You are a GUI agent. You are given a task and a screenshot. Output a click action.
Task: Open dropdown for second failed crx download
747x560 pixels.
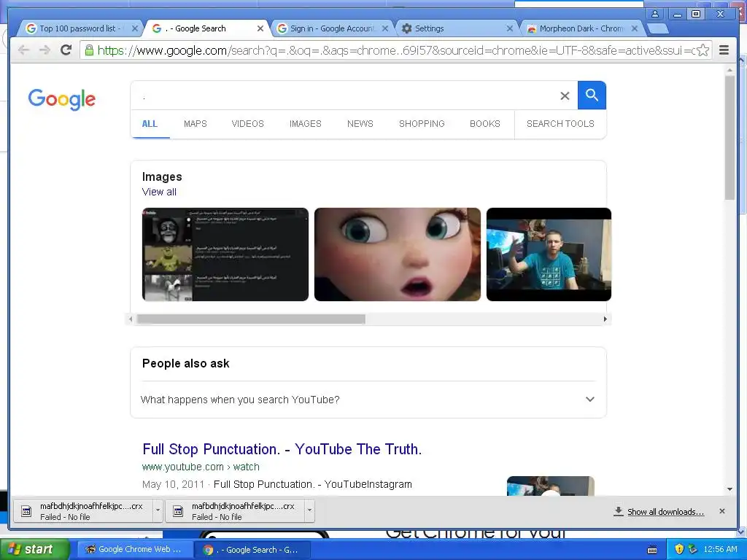tap(309, 510)
